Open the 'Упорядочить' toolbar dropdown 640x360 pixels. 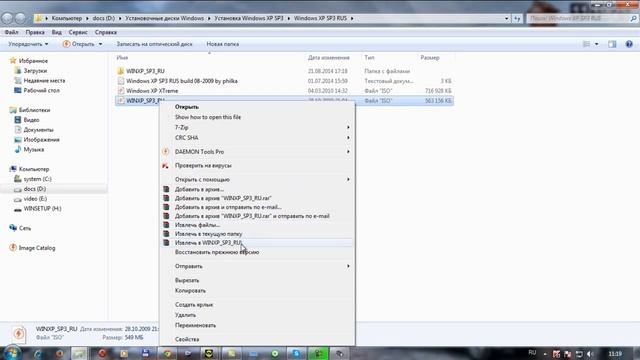[x=28, y=44]
